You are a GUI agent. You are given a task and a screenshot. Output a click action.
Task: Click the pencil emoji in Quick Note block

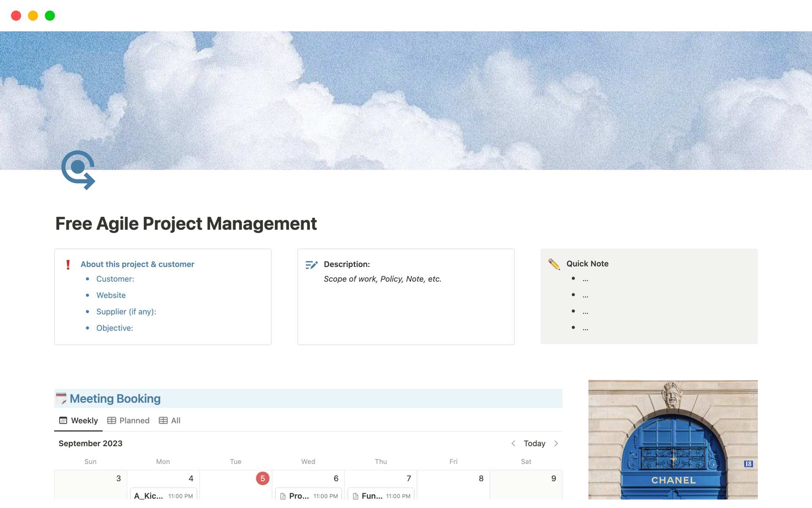(x=554, y=264)
